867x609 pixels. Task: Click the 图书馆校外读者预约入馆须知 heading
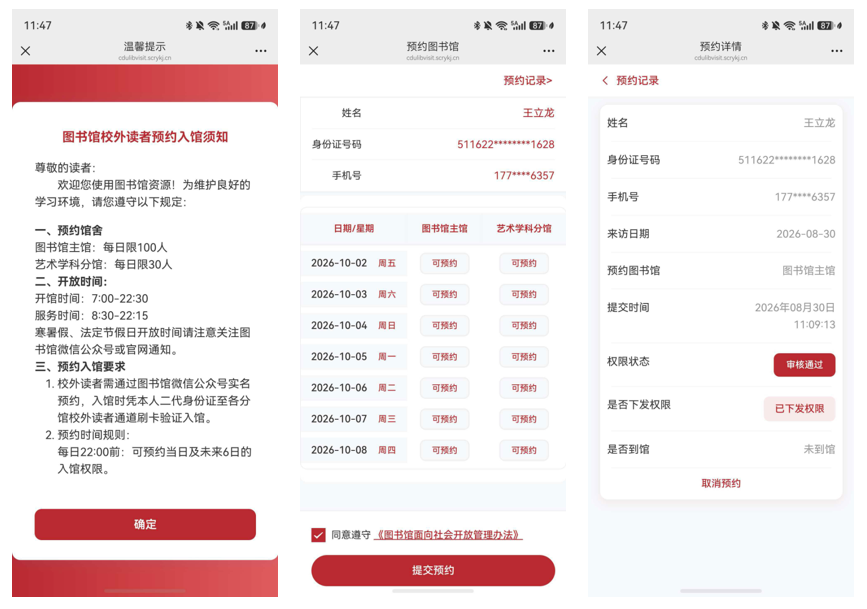145,137
